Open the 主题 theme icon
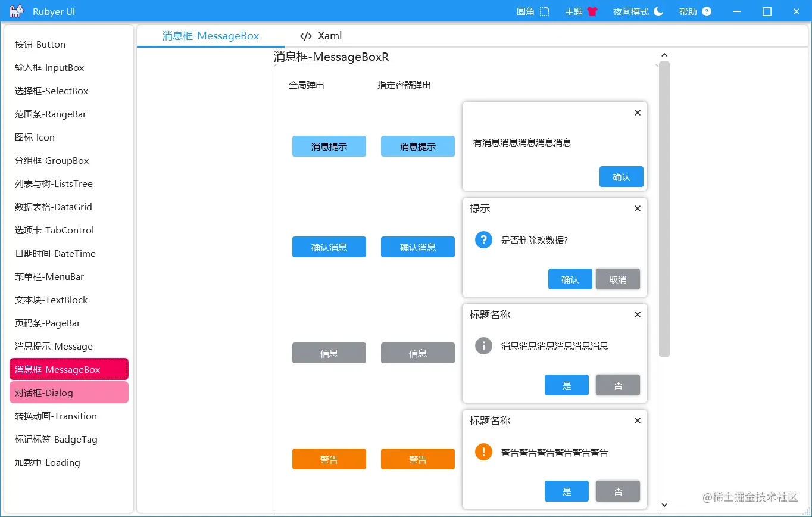This screenshot has height=517, width=812. coord(593,11)
